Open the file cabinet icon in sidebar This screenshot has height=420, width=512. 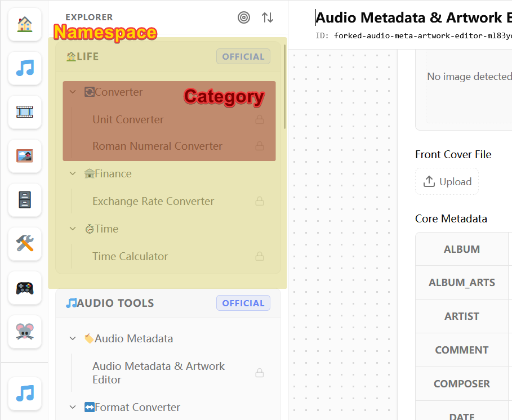[25, 200]
